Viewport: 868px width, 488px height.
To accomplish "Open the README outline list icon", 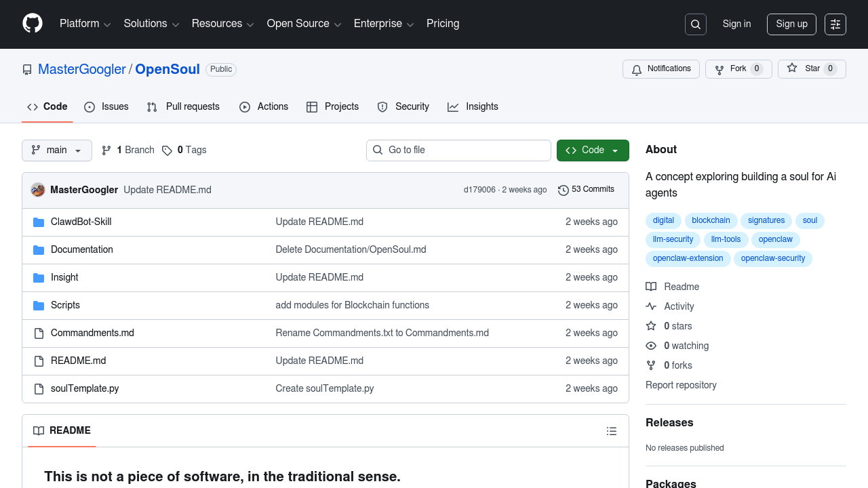I will (x=612, y=431).
